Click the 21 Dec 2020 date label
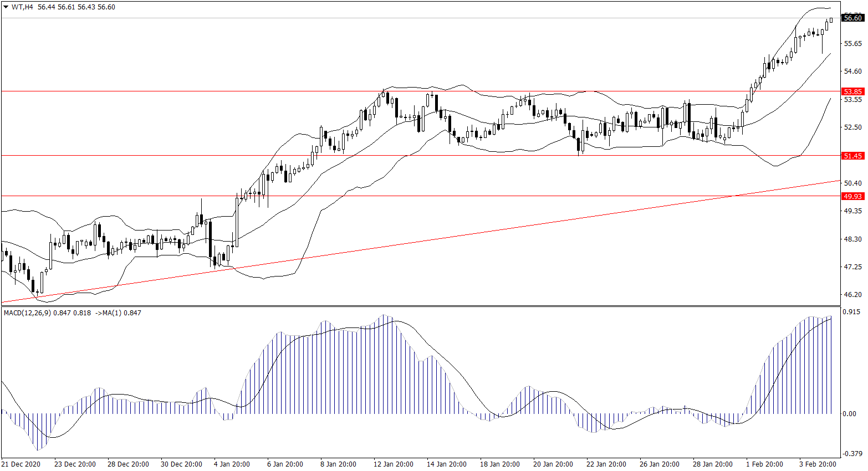The width and height of the screenshot is (868, 471). 21,464
